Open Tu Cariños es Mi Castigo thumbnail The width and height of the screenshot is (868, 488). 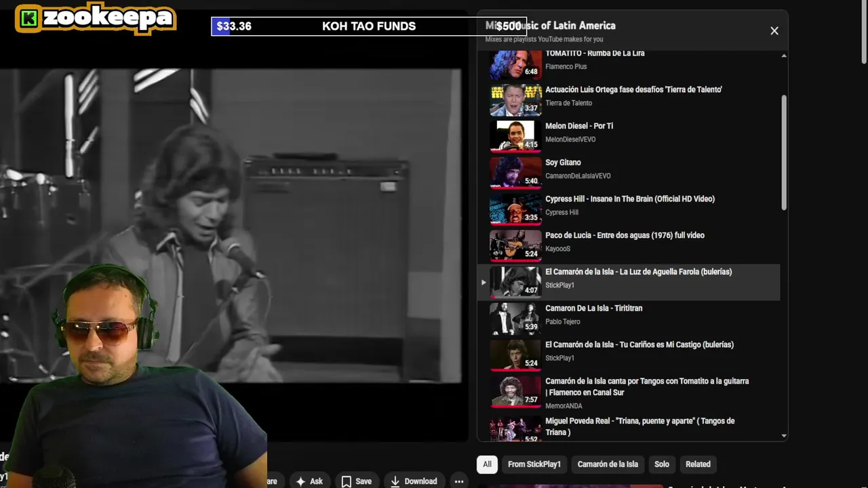point(515,355)
